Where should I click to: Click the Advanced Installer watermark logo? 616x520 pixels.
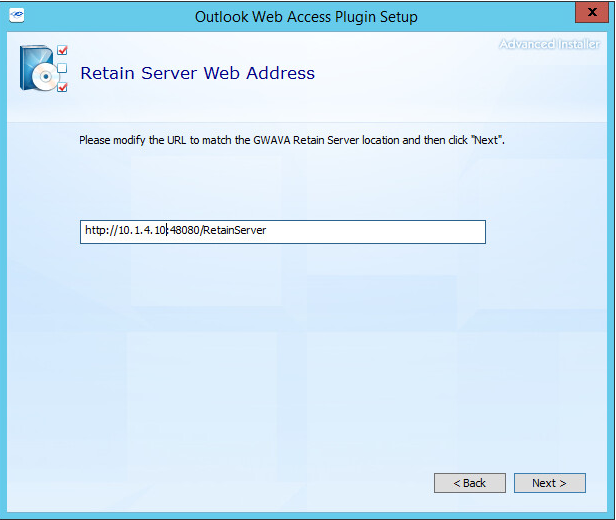(551, 44)
